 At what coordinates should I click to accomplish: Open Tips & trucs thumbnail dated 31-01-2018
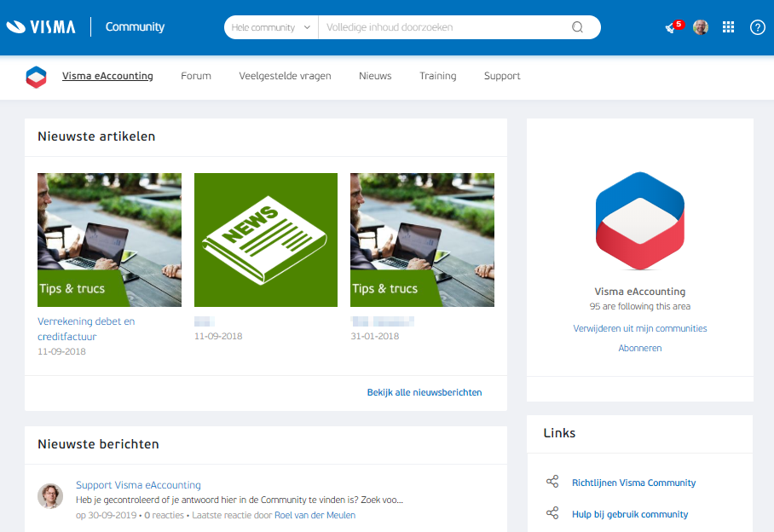click(x=422, y=240)
